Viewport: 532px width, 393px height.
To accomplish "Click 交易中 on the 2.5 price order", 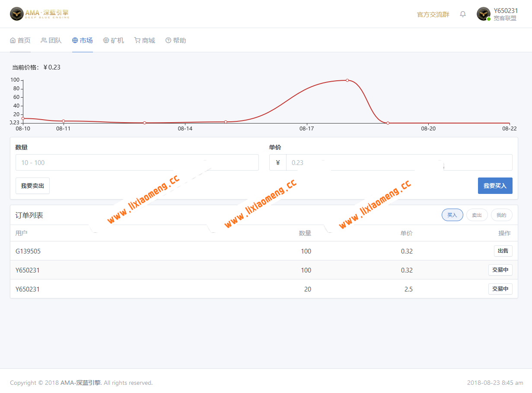I will point(500,289).
